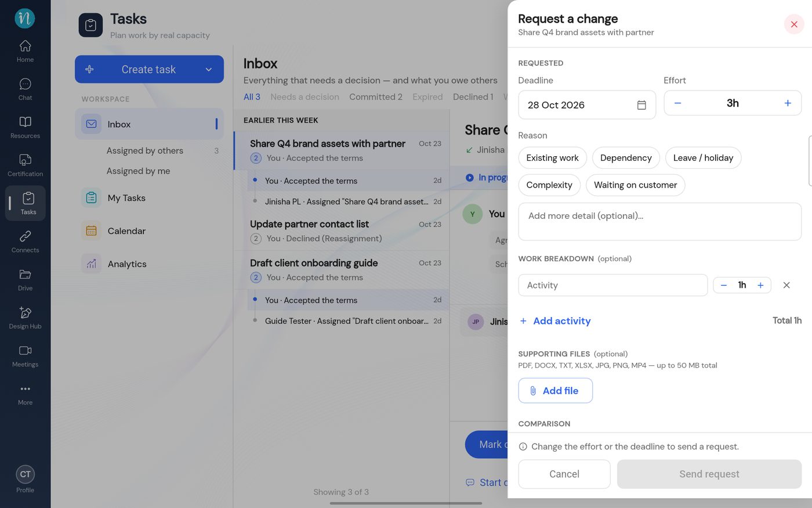The image size is (812, 508).
Task: Show More sidebar options
Action: (x=25, y=394)
